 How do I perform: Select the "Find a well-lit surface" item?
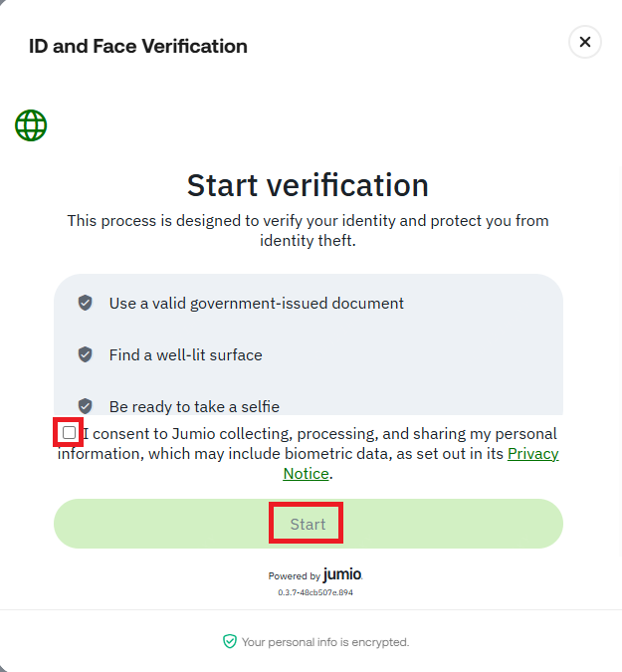point(186,354)
